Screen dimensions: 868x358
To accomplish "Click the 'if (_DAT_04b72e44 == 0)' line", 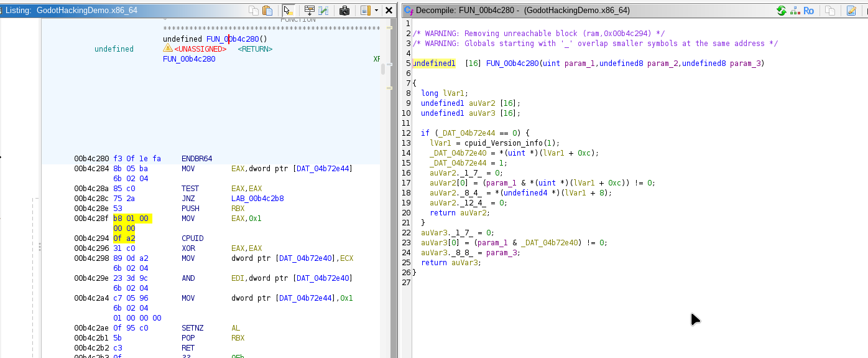I will pos(475,133).
